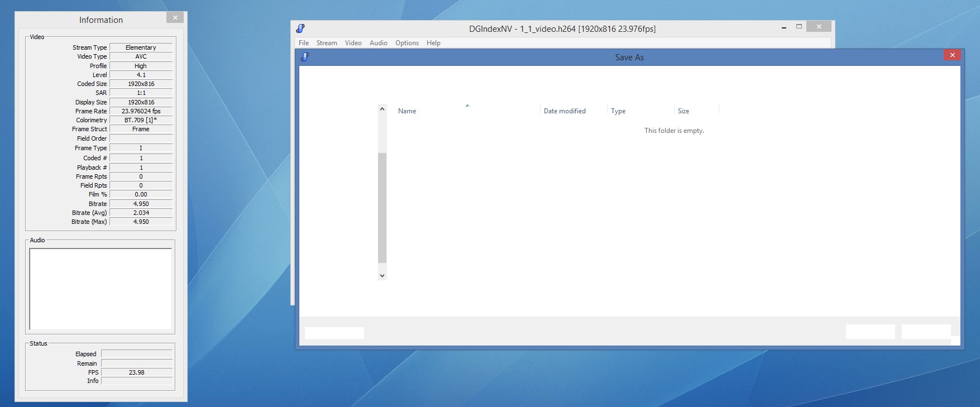The height and width of the screenshot is (407, 980).
Task: Click the Frame Struct value Frame
Action: [141, 129]
